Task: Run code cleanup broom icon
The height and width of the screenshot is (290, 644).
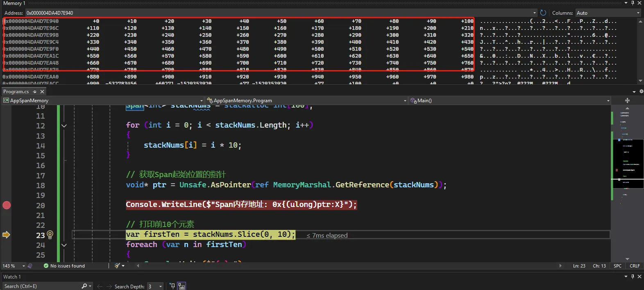Action: [x=117, y=266]
